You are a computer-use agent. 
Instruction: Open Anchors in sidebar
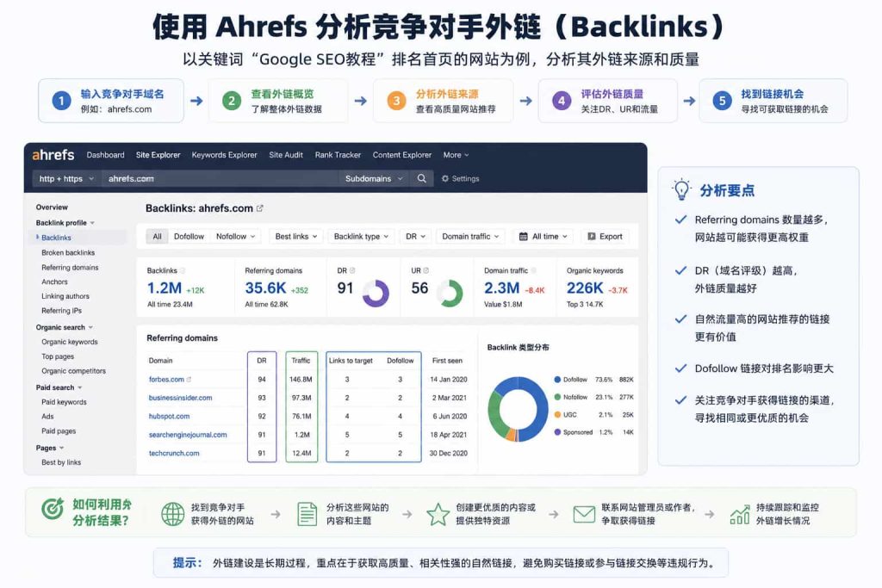pyautogui.click(x=54, y=282)
